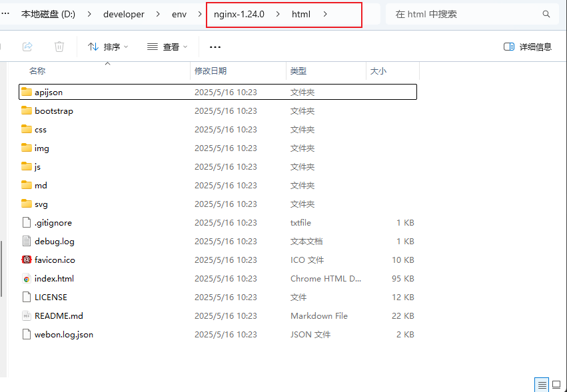
Task: Sort by the 修改日期 column header
Action: click(x=211, y=71)
